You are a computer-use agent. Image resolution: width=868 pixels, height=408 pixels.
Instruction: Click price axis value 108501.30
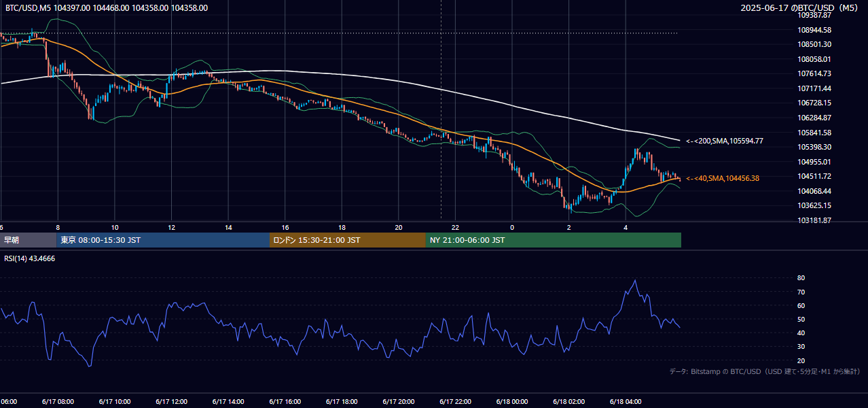[x=815, y=44]
